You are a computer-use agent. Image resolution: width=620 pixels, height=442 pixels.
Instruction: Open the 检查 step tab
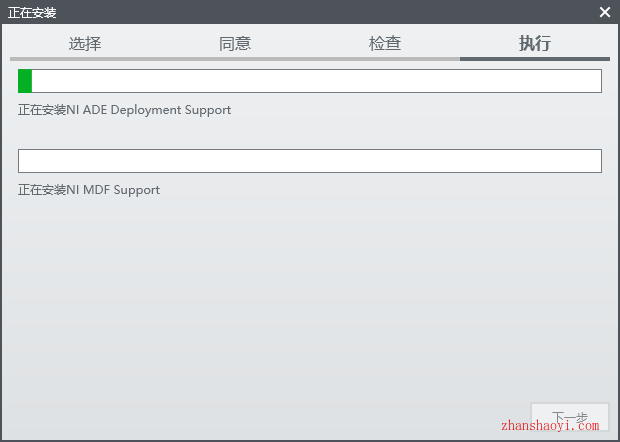pos(385,43)
